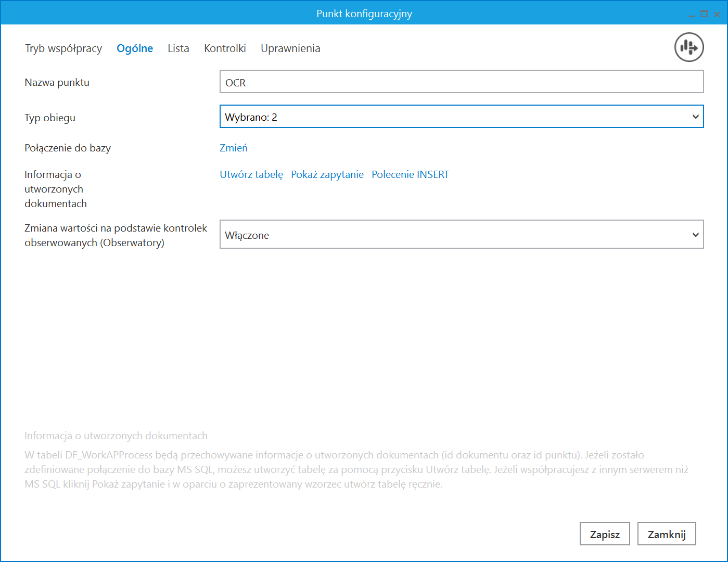
Task: Go to the Kontrolki tab
Action: coord(225,48)
